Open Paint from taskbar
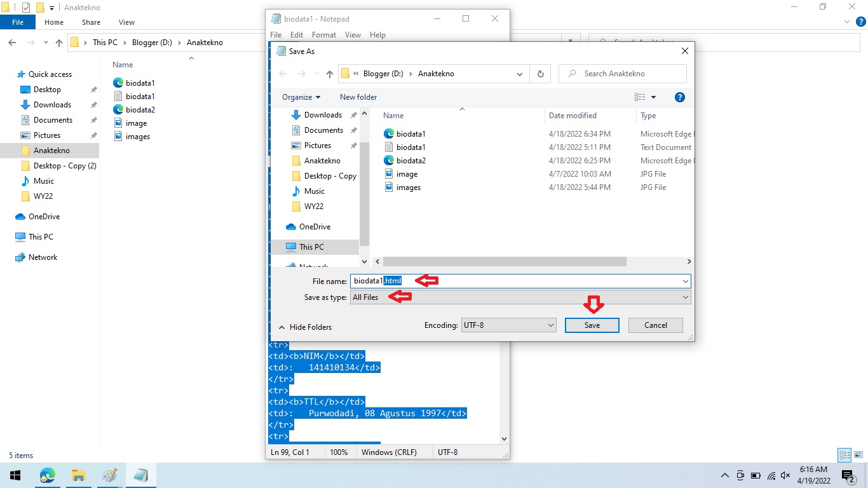The image size is (868, 488). click(109, 475)
